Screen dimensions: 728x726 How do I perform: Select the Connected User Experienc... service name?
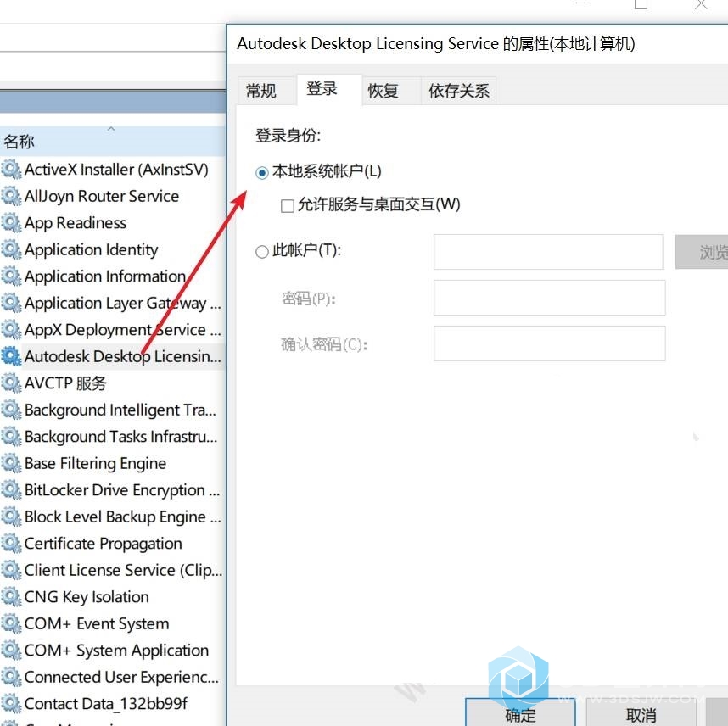pos(121,678)
